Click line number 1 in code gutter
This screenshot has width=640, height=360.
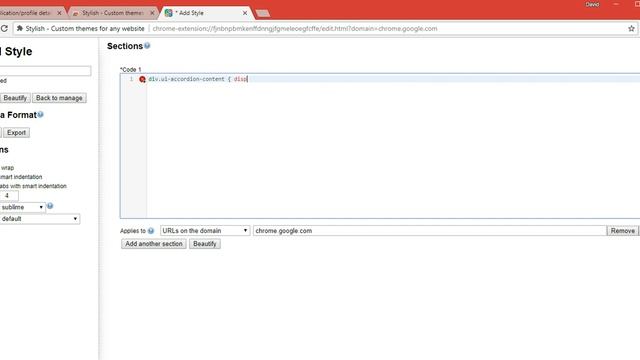(x=131, y=79)
